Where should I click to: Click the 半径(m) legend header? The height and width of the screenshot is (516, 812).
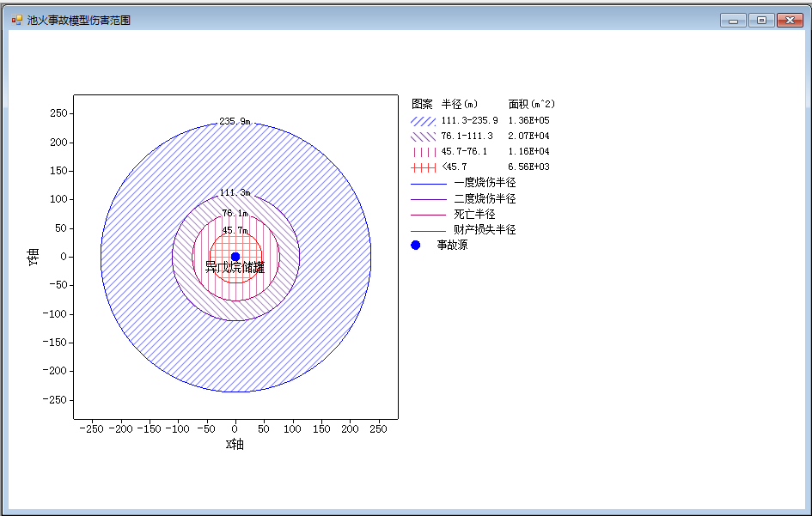coord(460,105)
